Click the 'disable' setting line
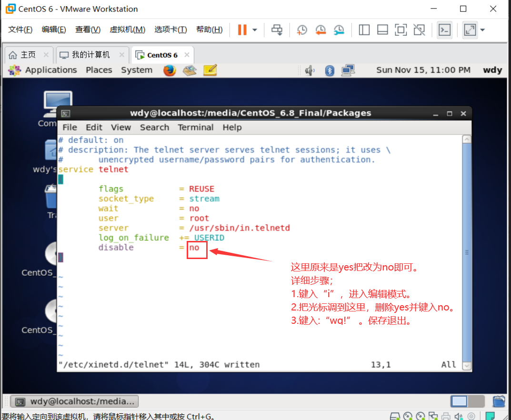The height and width of the screenshot is (420, 511). [x=149, y=248]
